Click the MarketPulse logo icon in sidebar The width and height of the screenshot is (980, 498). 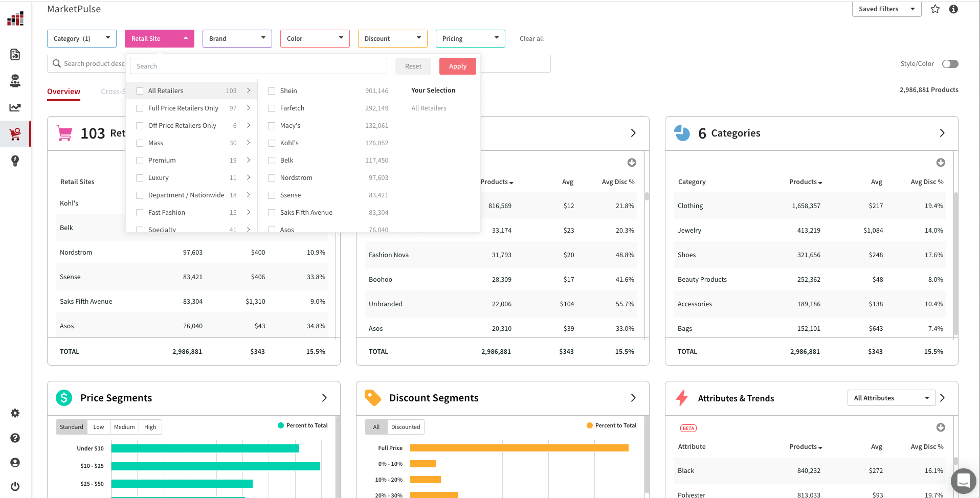(x=15, y=19)
